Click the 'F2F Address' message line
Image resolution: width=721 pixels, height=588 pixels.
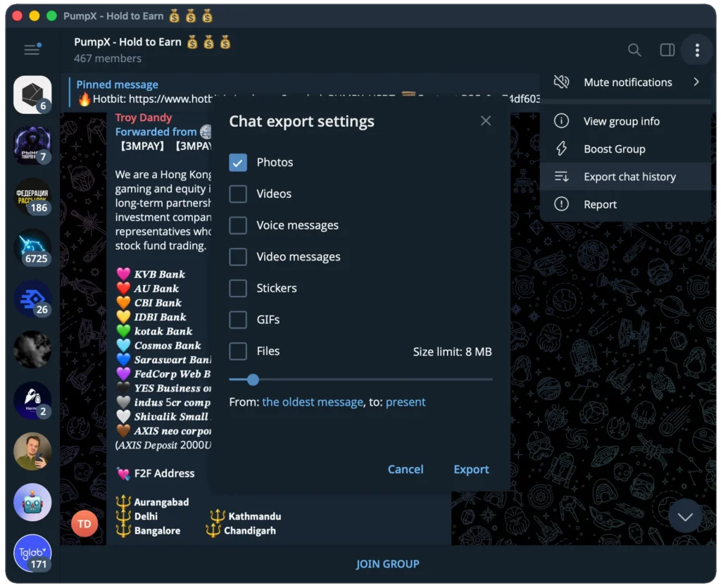[156, 473]
